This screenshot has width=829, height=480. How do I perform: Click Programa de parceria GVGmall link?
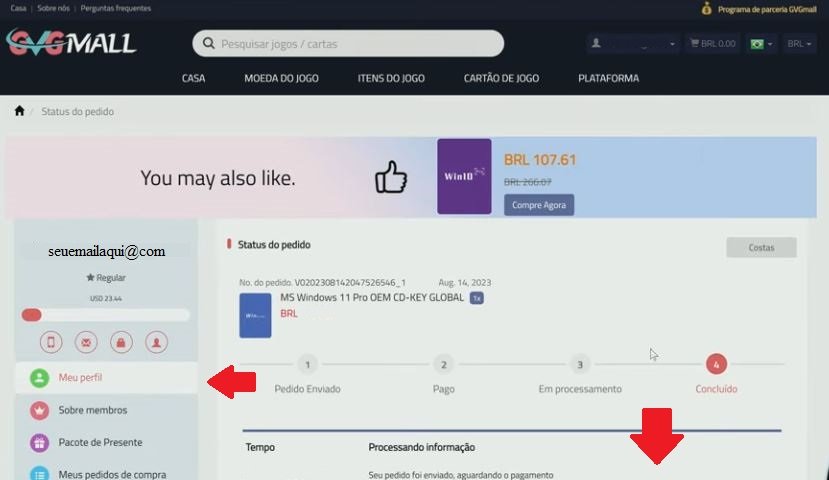[767, 9]
